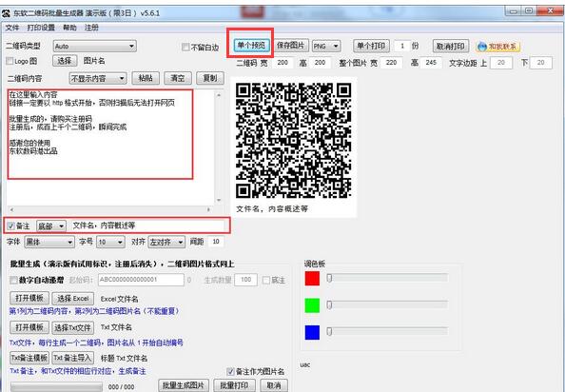Click the text margin top field

[501, 63]
